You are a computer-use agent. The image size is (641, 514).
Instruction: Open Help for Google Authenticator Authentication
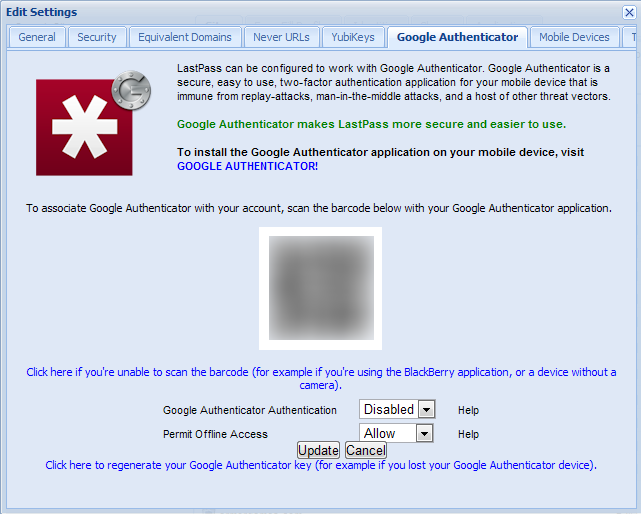[x=468, y=410]
